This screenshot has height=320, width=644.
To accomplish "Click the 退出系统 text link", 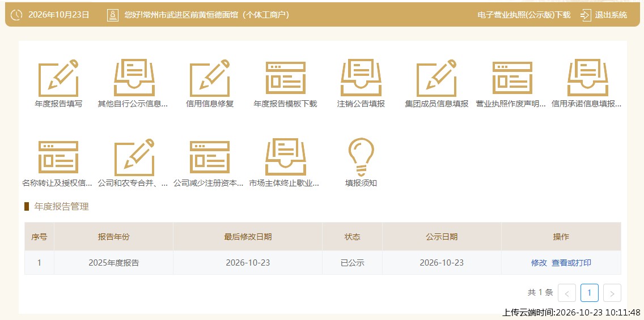I will point(611,15).
